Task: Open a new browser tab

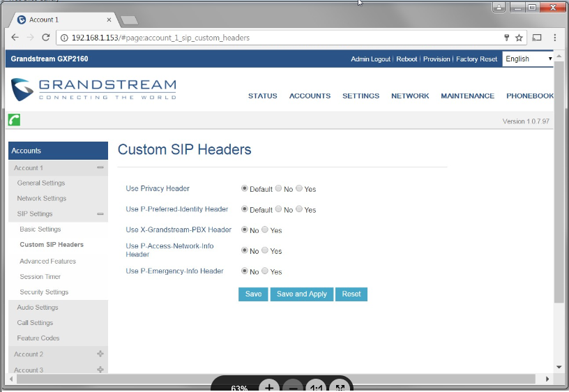Action: pyautogui.click(x=129, y=20)
